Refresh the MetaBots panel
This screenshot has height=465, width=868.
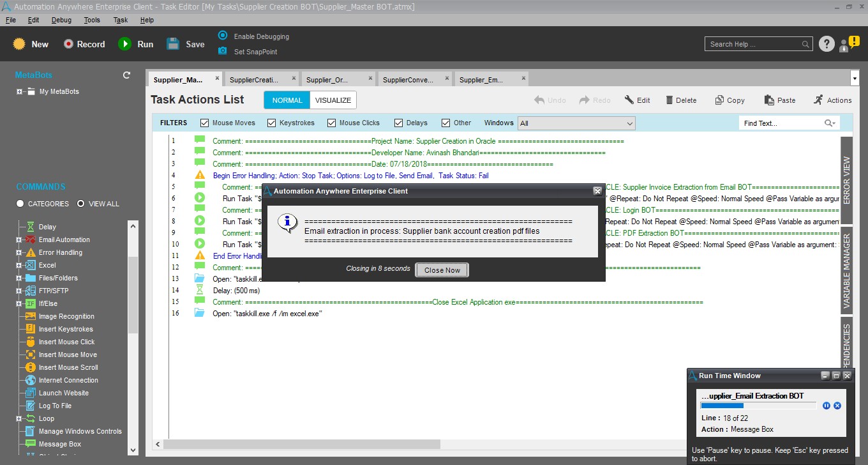(x=126, y=75)
